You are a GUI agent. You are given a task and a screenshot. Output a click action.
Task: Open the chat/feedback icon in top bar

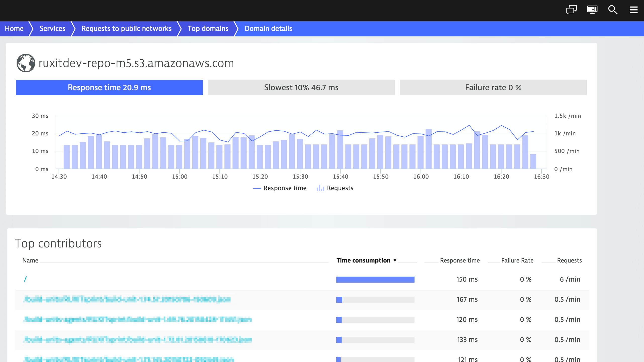(571, 10)
